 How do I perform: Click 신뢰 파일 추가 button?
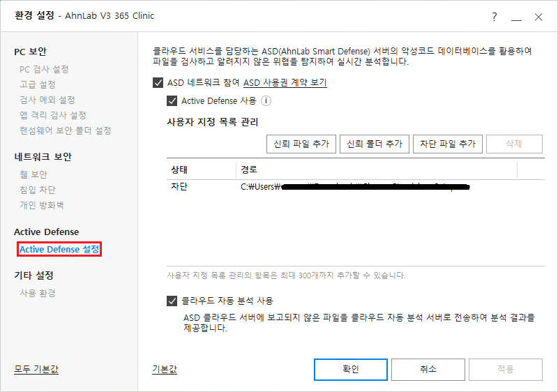[301, 144]
